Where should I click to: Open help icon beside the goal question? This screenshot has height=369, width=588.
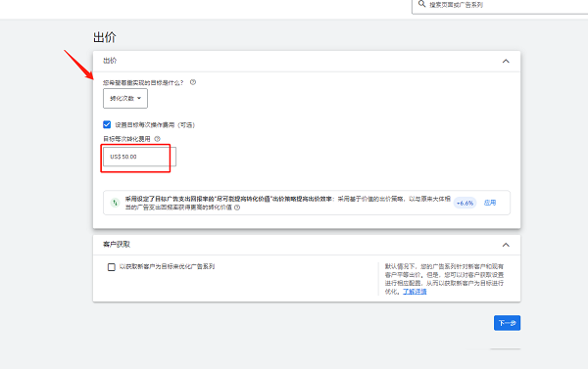click(193, 82)
